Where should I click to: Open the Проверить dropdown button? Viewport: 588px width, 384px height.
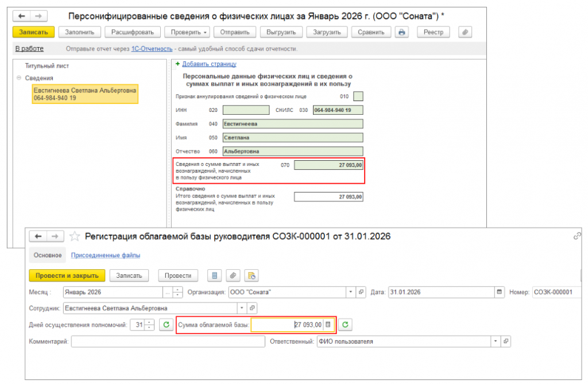(x=188, y=32)
